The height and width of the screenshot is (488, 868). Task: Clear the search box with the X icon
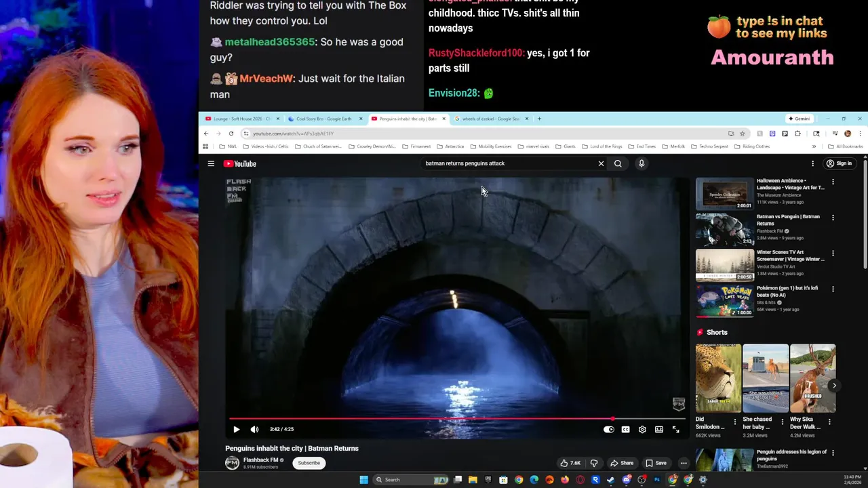pyautogui.click(x=601, y=163)
